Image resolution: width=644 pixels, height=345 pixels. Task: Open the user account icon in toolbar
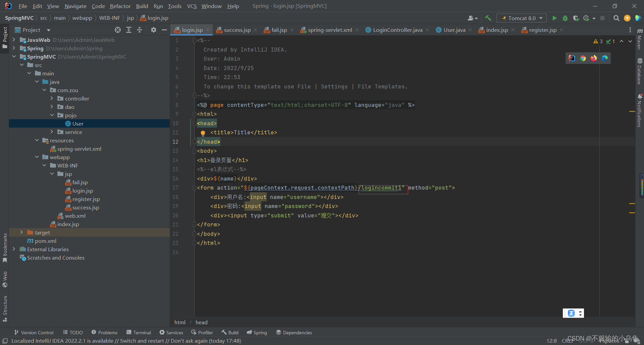(472, 18)
